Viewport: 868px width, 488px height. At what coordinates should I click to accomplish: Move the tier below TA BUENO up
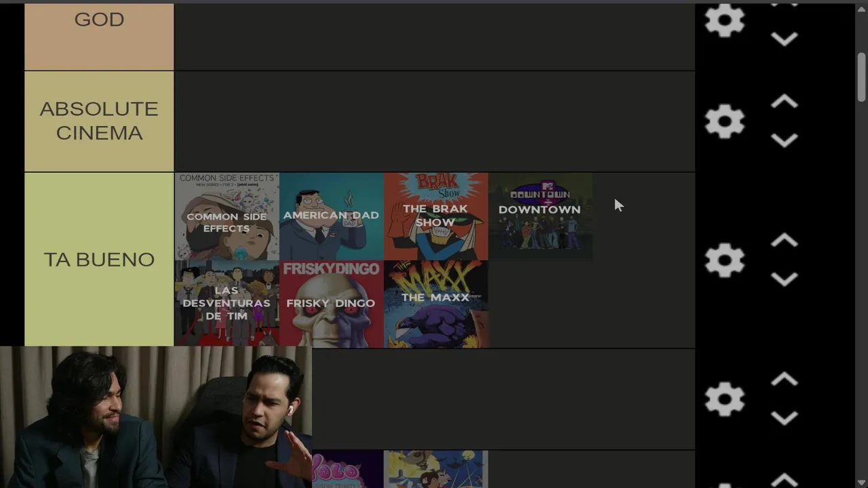(785, 379)
